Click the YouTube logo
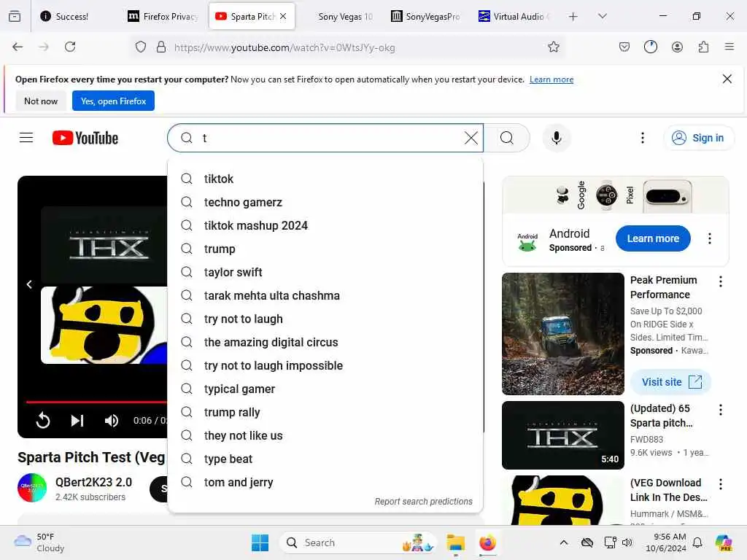Viewport: 747px width, 560px height. (x=85, y=138)
